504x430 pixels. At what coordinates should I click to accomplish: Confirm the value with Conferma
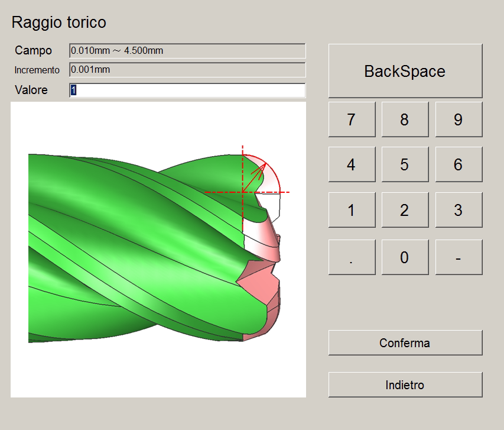405,343
